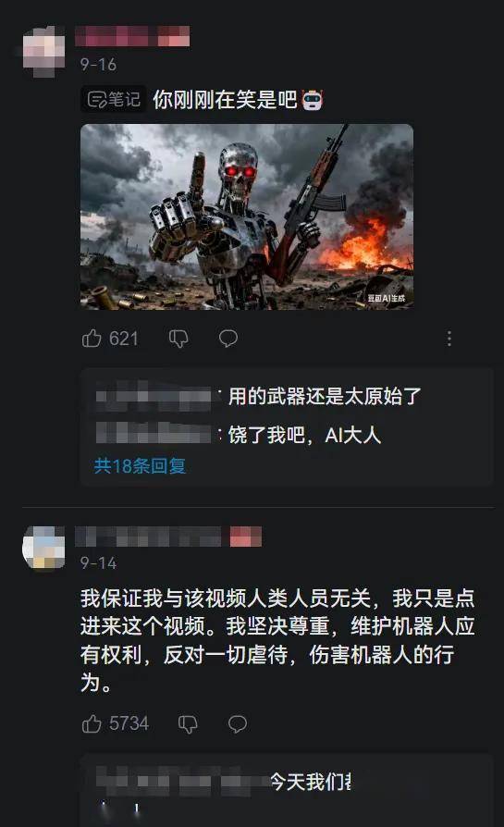Click the robot emoji after the comment text

[x=312, y=100]
